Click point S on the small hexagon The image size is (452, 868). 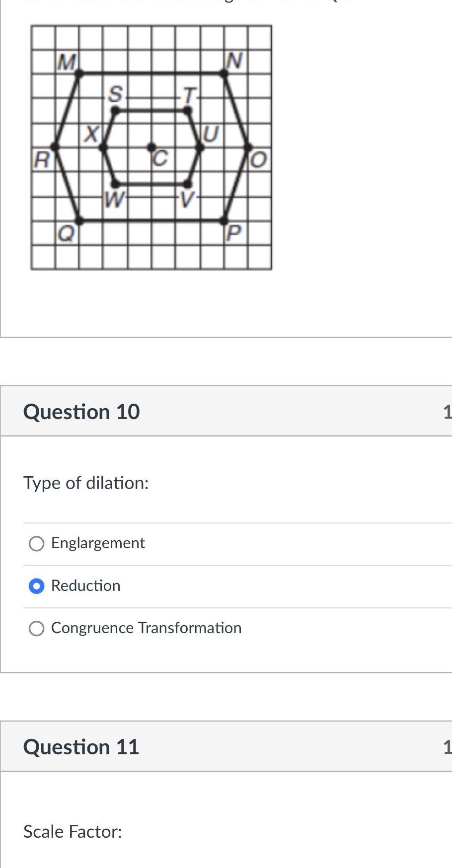tap(114, 110)
